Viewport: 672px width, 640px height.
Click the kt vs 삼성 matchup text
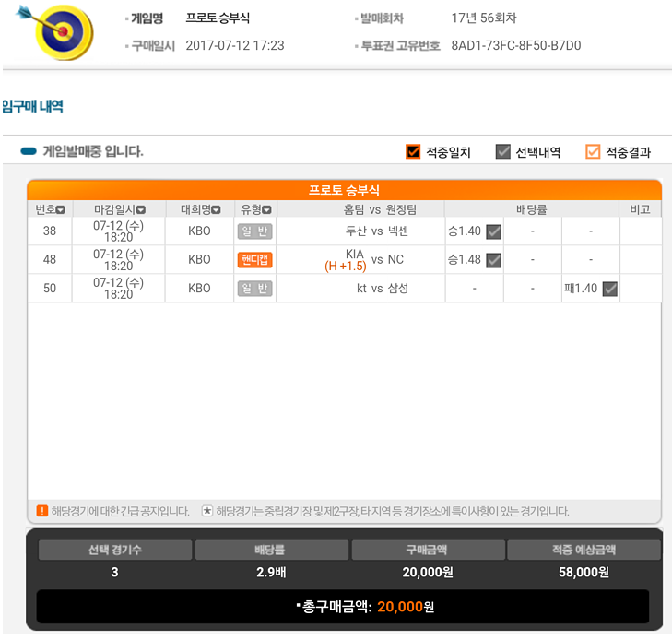383,288
